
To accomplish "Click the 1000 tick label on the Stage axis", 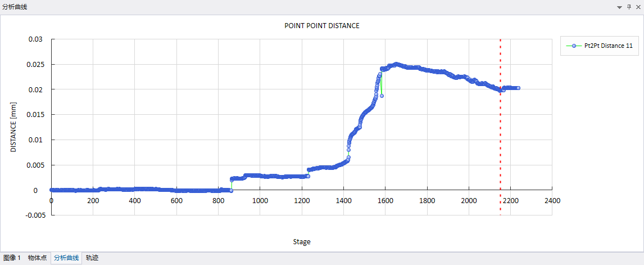I will click(x=260, y=200).
